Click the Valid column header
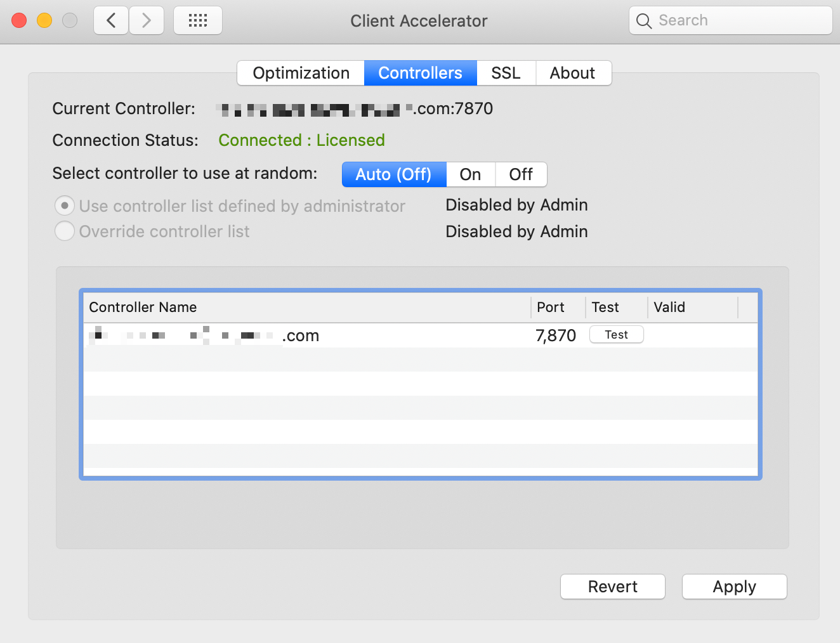 [x=693, y=308]
